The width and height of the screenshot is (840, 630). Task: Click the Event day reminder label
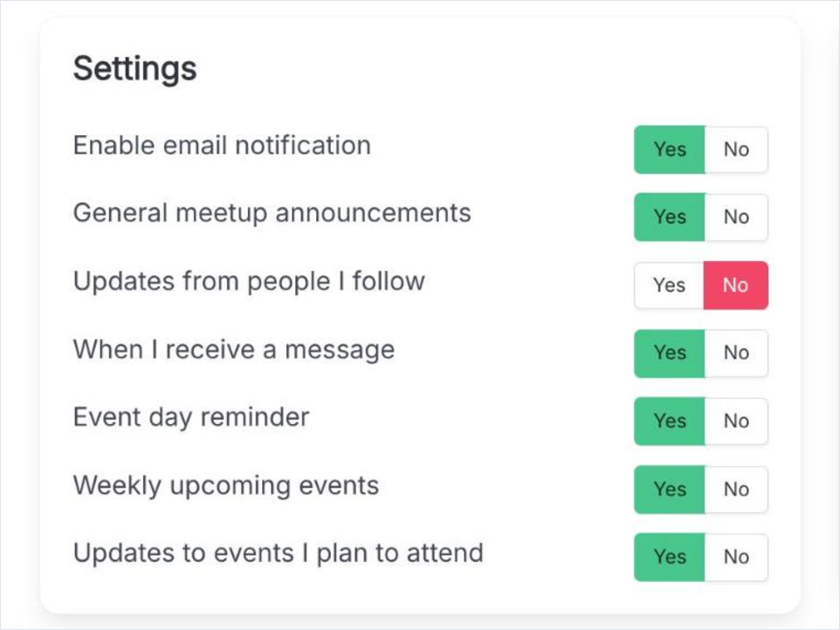[191, 417]
